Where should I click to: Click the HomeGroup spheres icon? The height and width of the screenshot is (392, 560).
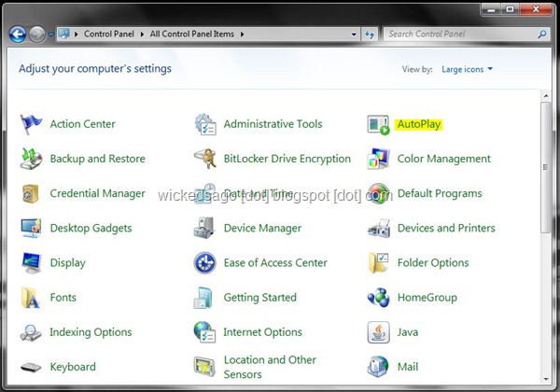pos(379,297)
